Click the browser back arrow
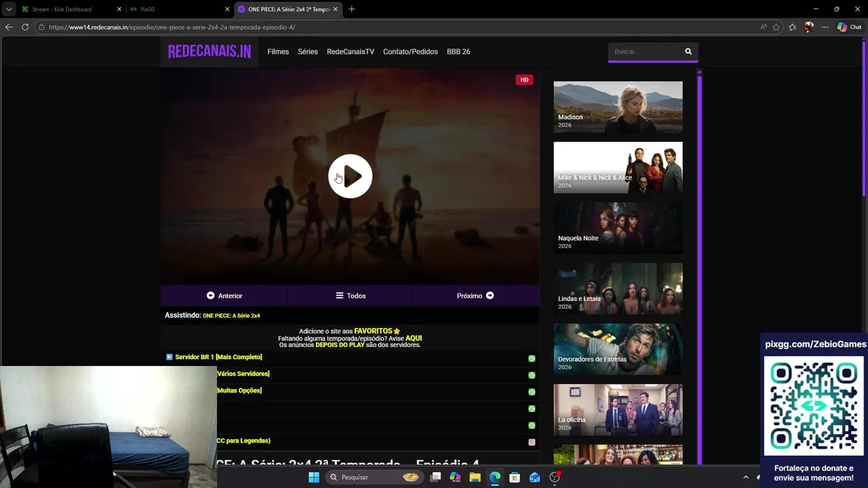 [x=9, y=27]
